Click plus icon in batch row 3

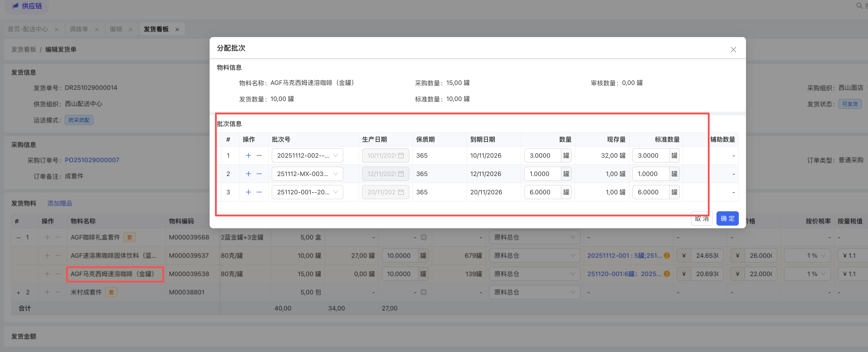click(x=248, y=192)
